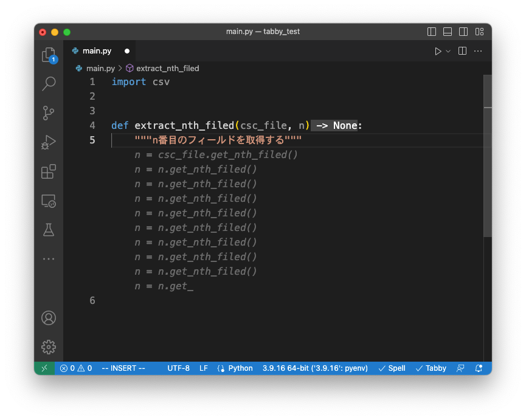The width and height of the screenshot is (526, 420).
Task: Customize the editor layout
Action: (x=479, y=32)
